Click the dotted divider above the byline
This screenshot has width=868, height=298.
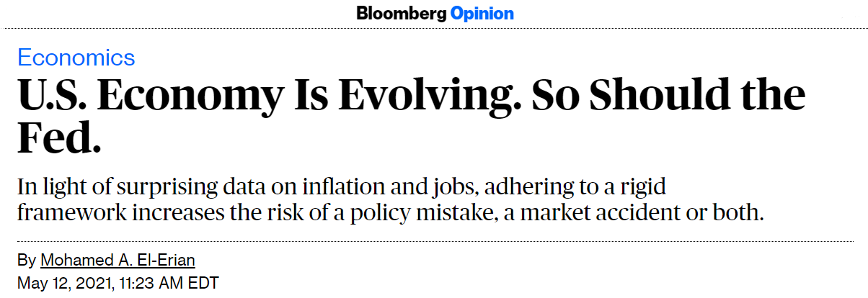[434, 241]
